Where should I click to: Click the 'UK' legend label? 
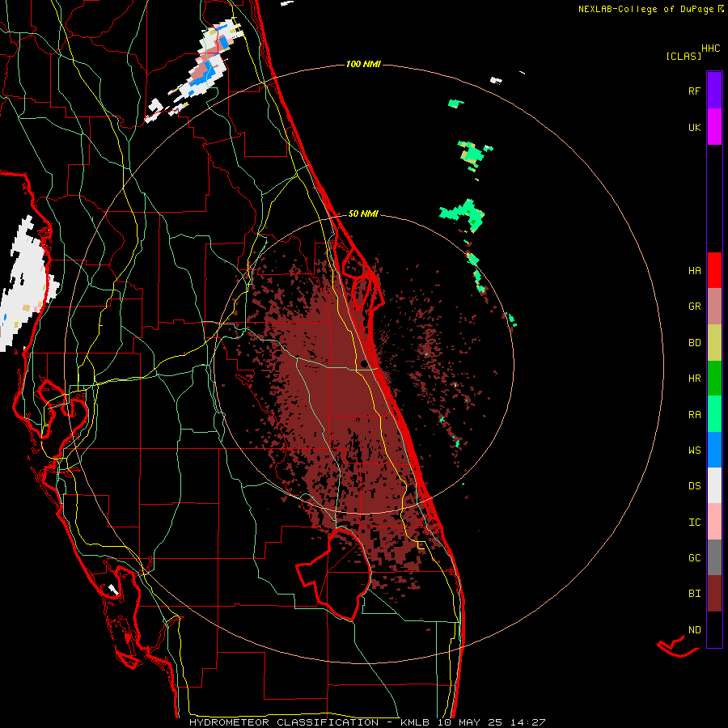click(694, 127)
